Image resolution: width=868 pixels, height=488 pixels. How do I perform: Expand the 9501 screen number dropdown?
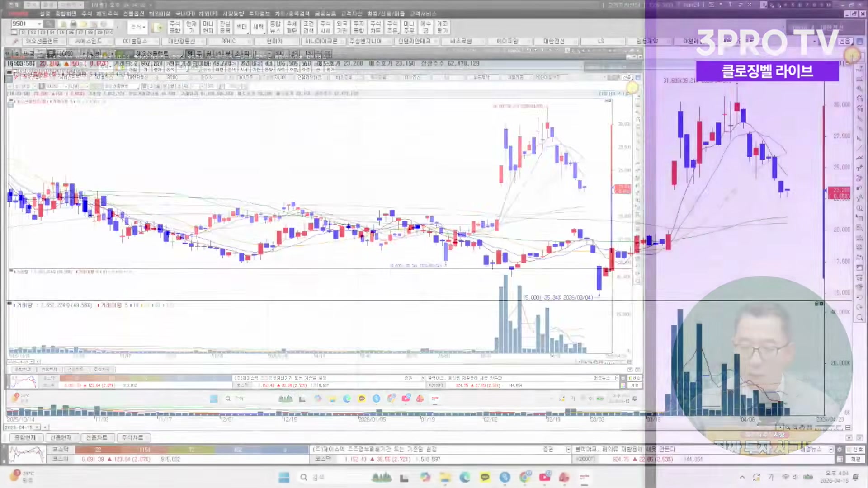pos(40,24)
